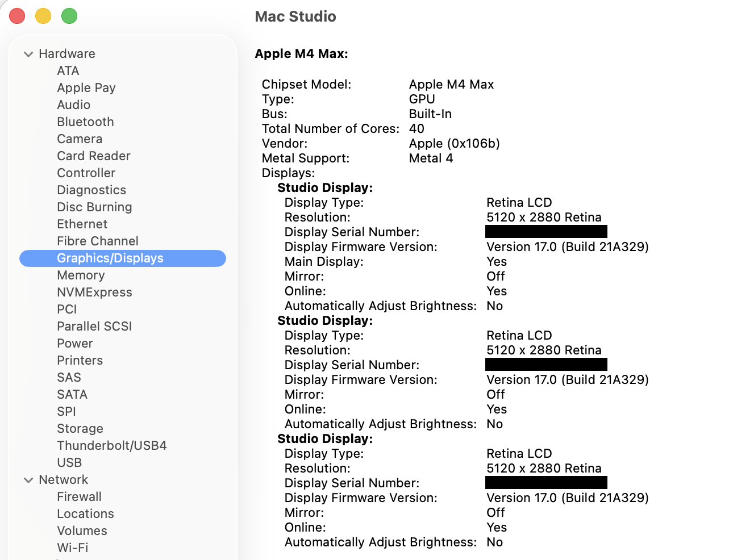The height and width of the screenshot is (560, 733).
Task: Open the NVMExpress storage report
Action: coord(94,292)
